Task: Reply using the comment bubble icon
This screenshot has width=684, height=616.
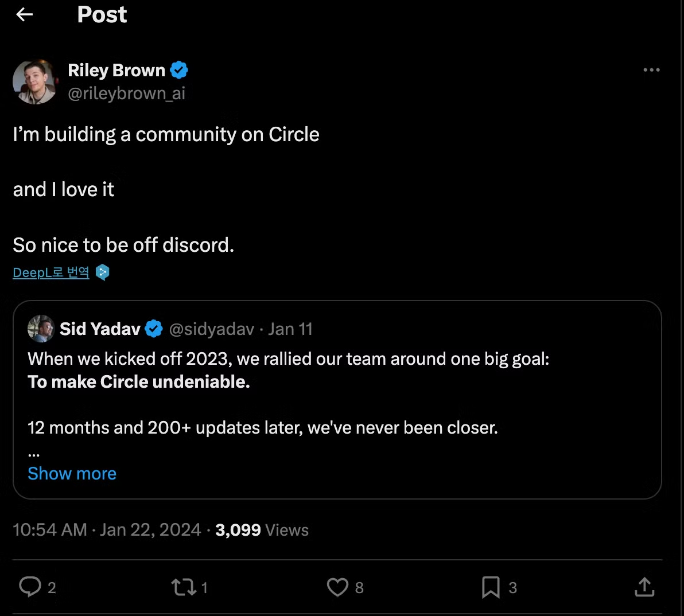Action: [x=30, y=587]
